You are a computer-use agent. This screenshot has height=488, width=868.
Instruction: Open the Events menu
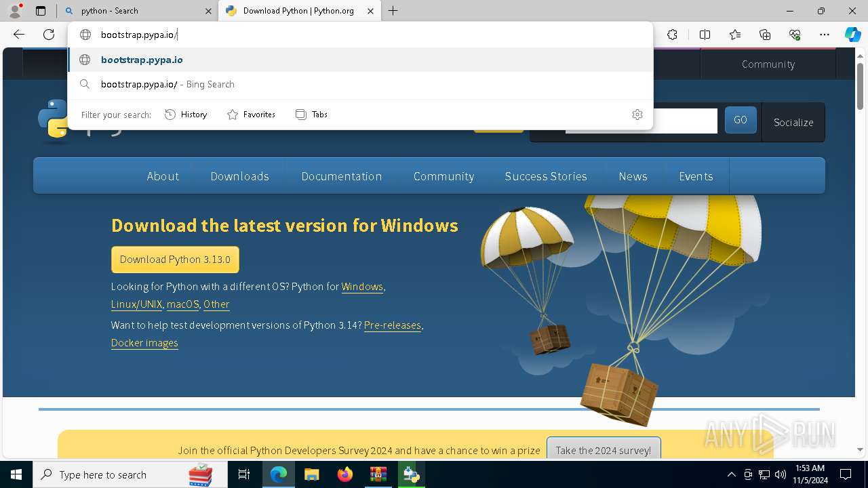[x=696, y=176]
